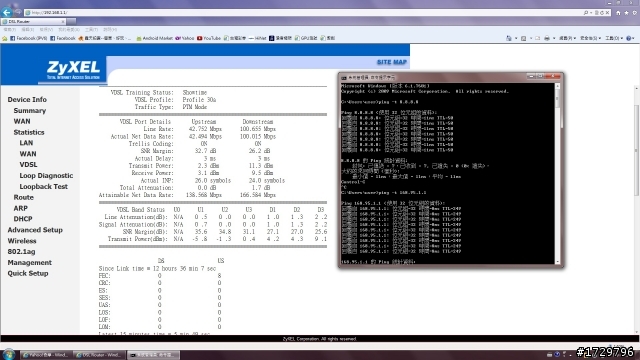Click the attainable rate '166.584 Mbps'

[x=258, y=195]
